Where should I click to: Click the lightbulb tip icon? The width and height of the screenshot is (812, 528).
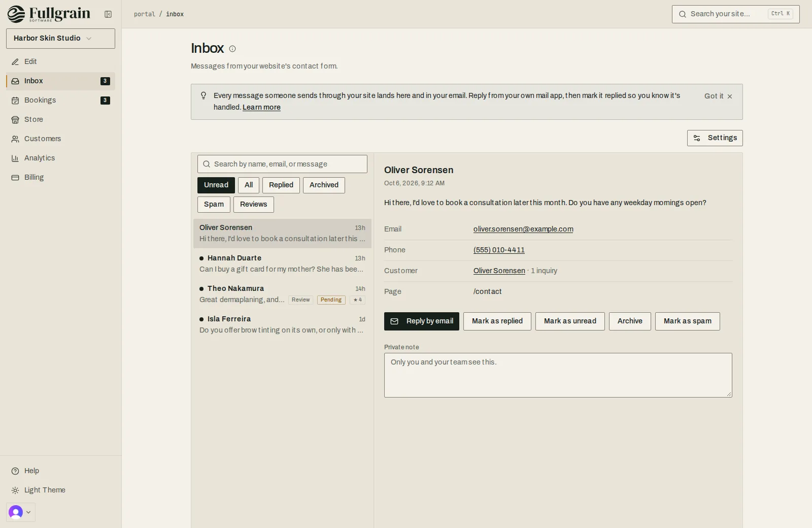click(204, 95)
